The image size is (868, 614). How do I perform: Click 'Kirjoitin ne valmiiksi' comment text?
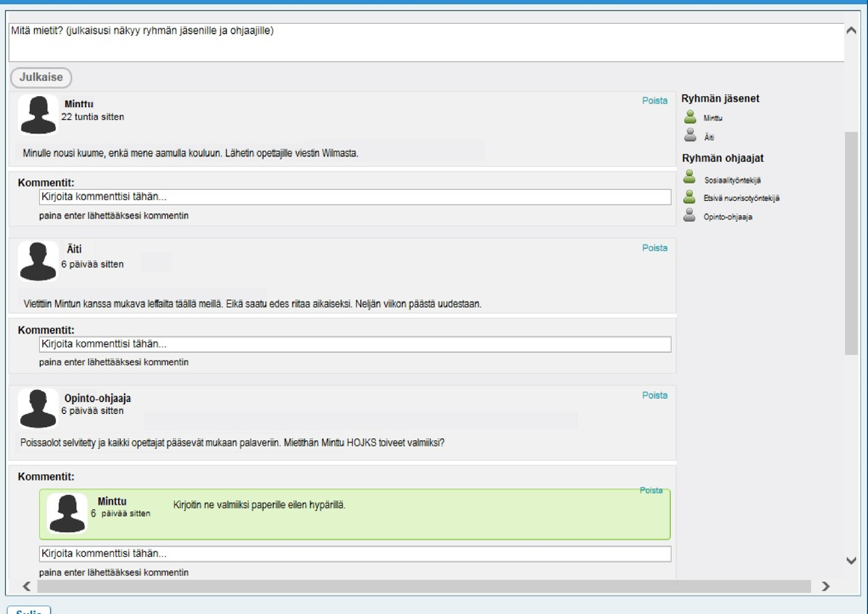[259, 505]
